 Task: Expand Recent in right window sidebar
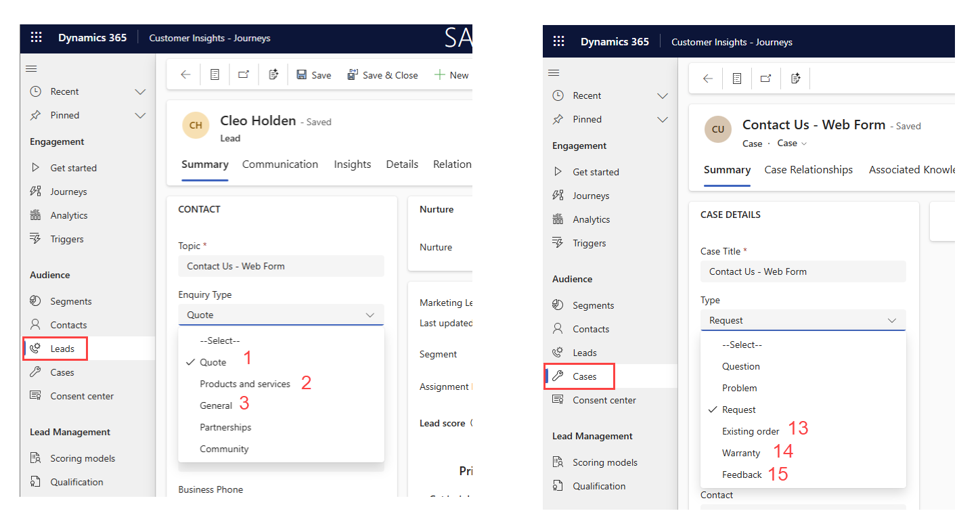tap(663, 95)
